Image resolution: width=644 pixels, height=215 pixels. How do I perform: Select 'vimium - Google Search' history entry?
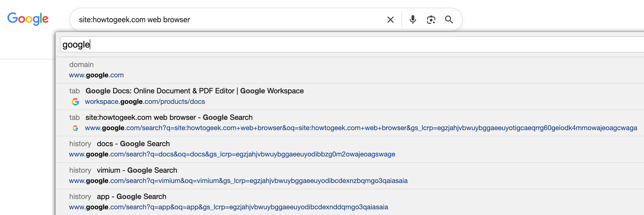click(137, 170)
